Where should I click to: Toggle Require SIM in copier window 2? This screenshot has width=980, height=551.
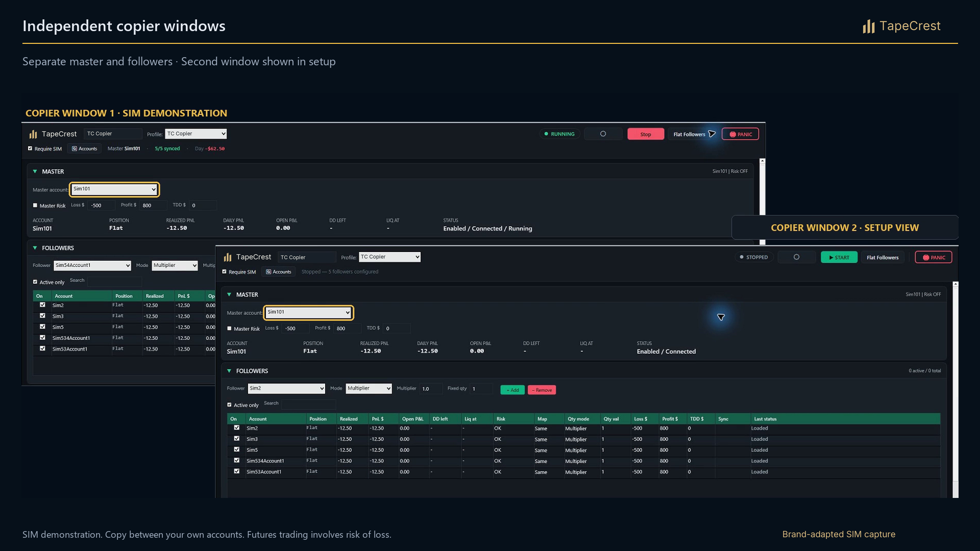click(224, 271)
